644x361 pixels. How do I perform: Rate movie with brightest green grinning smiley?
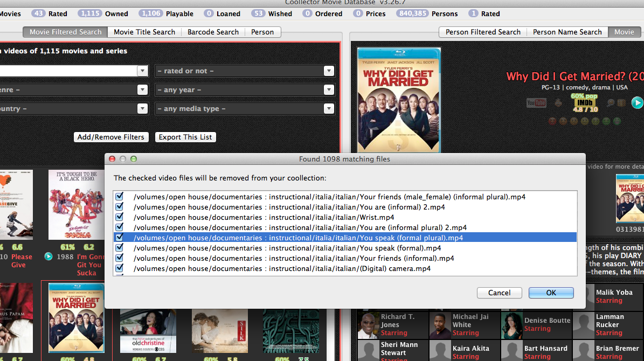(617, 121)
